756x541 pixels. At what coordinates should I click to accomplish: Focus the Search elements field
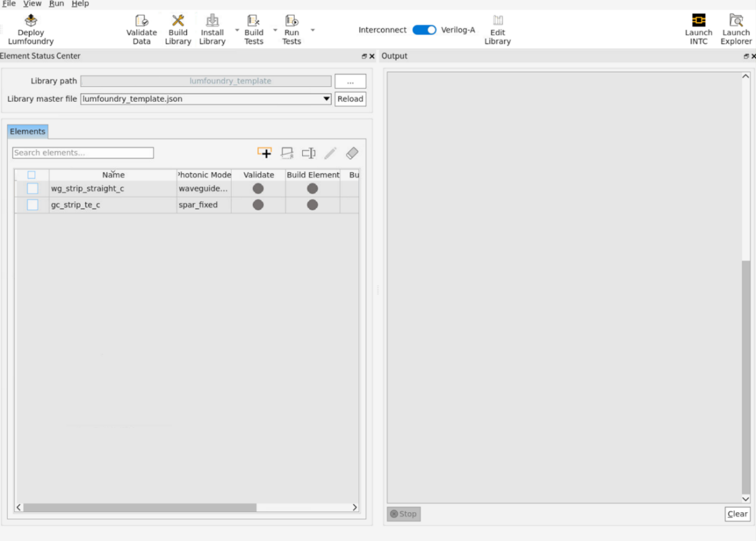83,153
